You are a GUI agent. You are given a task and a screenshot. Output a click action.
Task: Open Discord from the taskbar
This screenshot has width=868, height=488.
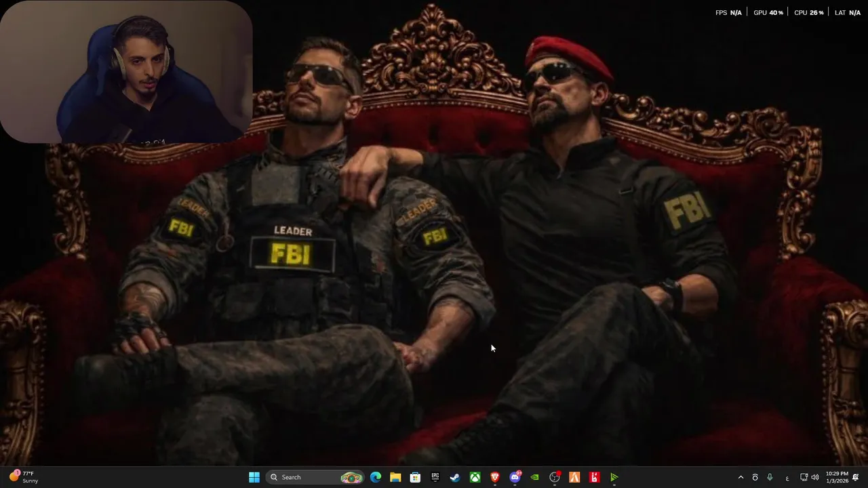coord(515,477)
